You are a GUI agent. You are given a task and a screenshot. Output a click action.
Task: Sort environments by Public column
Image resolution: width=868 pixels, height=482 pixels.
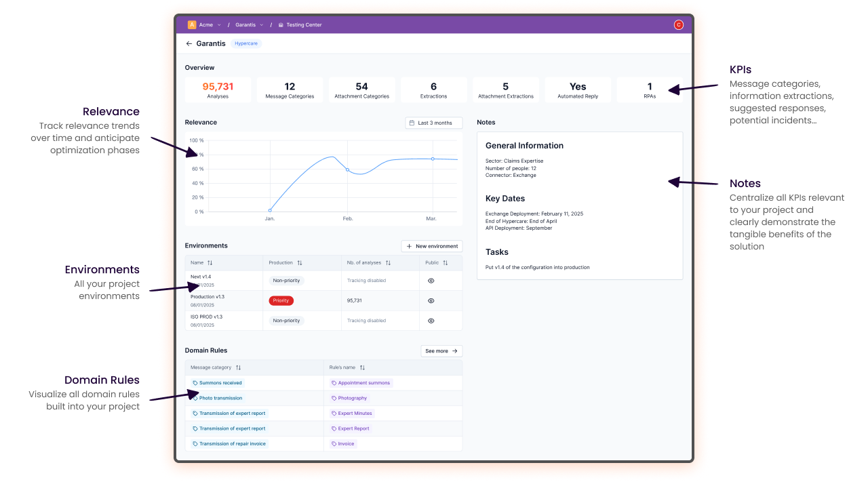tap(446, 262)
